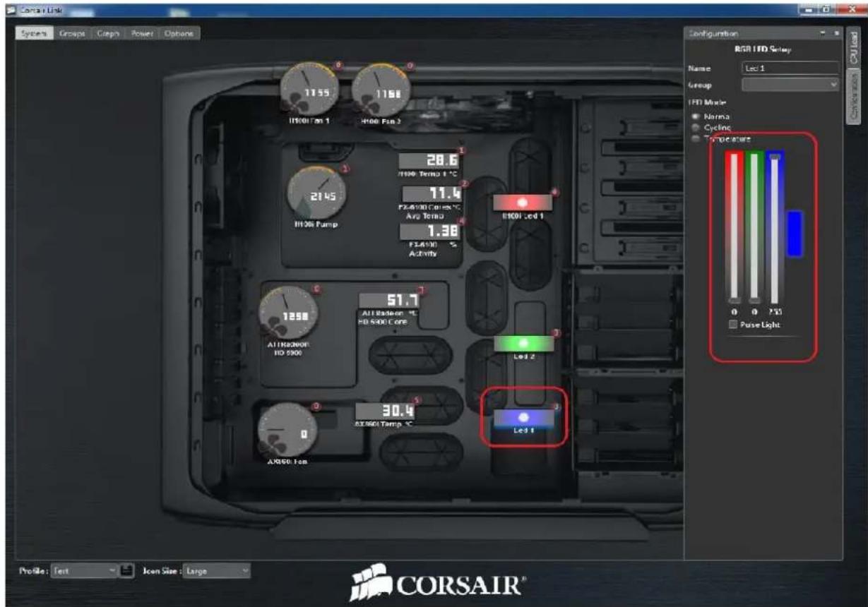Switch to the Power tab
The width and height of the screenshot is (868, 607).
pos(143,34)
